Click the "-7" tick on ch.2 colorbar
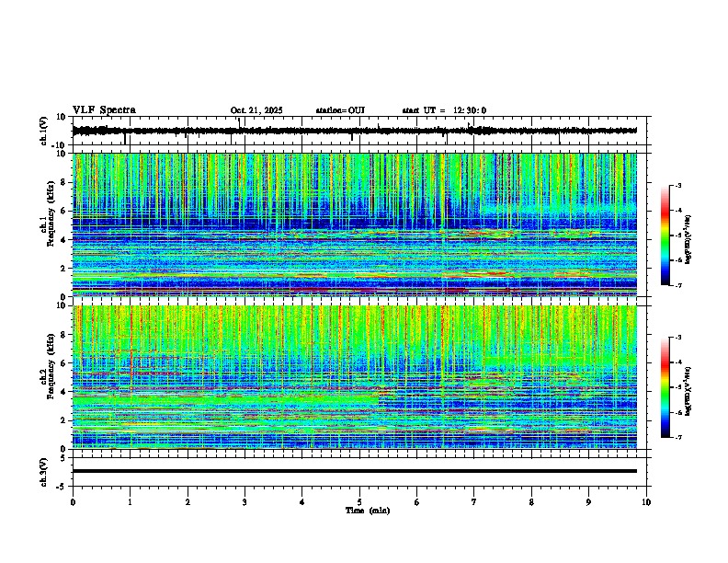728x563 pixels. point(677,438)
